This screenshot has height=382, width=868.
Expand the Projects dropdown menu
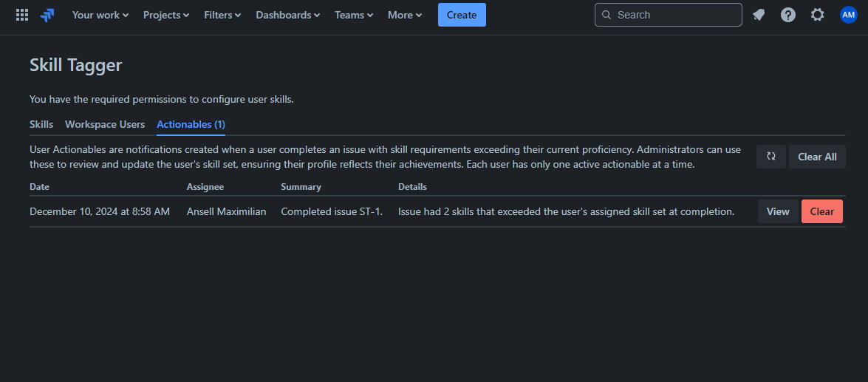[x=165, y=15]
